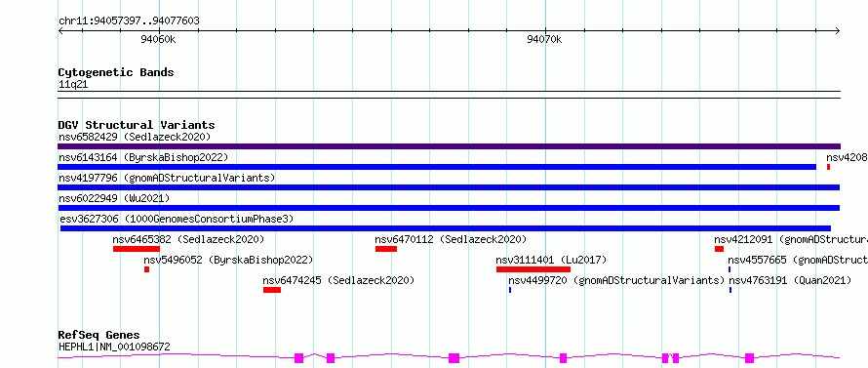Image resolution: width=868 pixels, height=368 pixels.
Task: Click the RefSeq Genes track title
Action: pos(99,336)
